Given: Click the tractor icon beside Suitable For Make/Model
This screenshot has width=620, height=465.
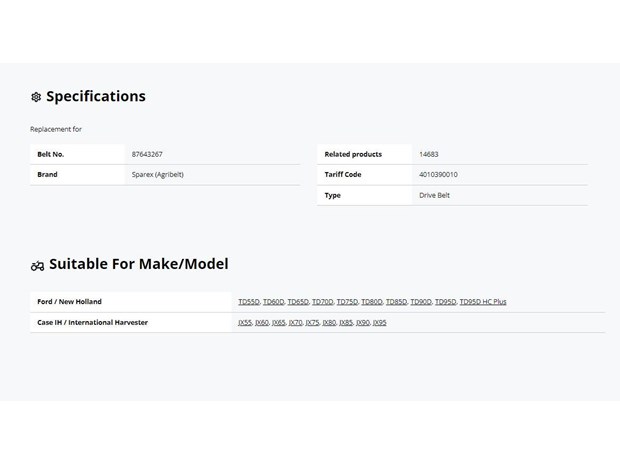Looking at the screenshot, I should tap(37, 266).
